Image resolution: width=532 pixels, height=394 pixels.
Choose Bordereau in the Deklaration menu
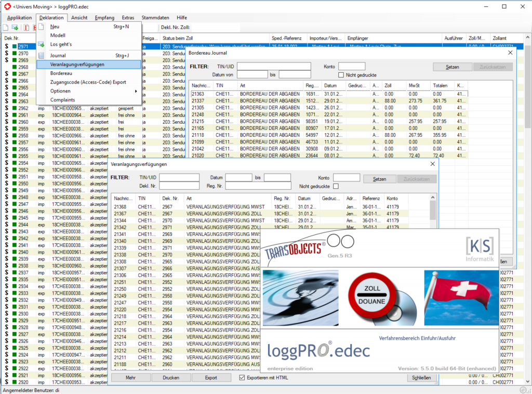(x=88, y=73)
